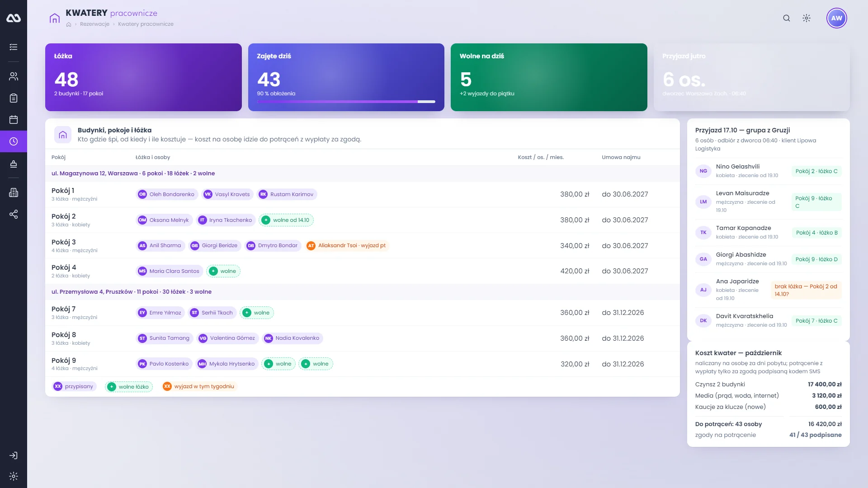Click the 'Pokój 7 · łóżko C' tag for Davit
Viewport: 868px width, 488px height.
816,321
